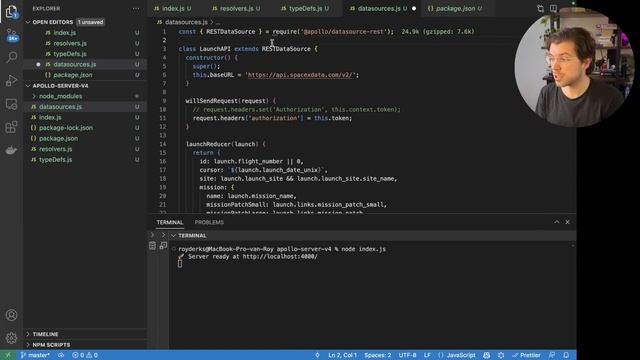Click the terminal list icon left of output
The height and width of the screenshot is (360, 640).
point(152,245)
